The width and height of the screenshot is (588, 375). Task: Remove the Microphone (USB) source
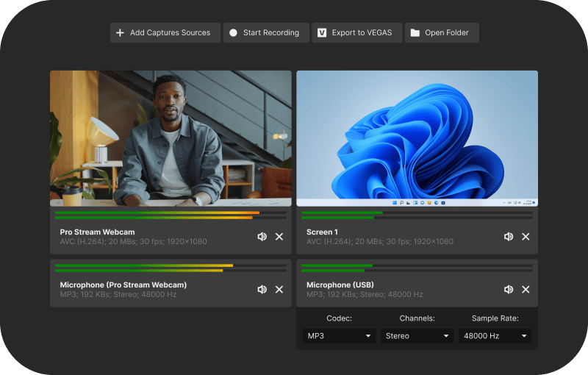click(526, 290)
